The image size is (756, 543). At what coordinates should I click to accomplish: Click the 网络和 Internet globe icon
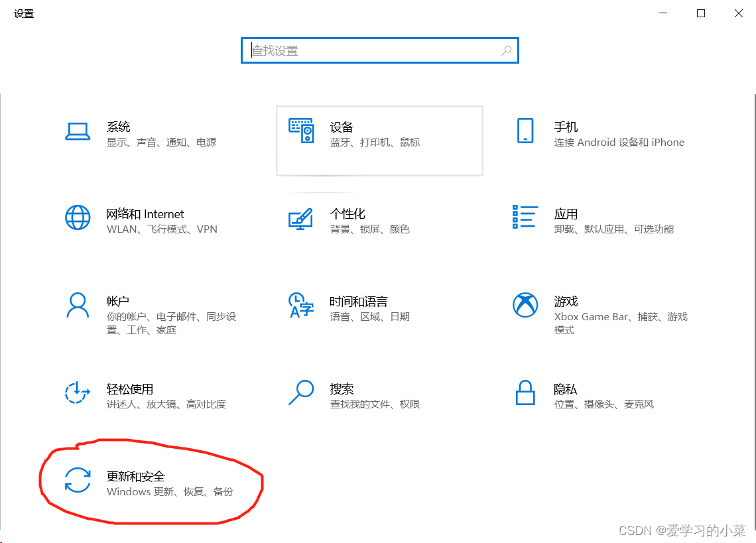point(78,217)
